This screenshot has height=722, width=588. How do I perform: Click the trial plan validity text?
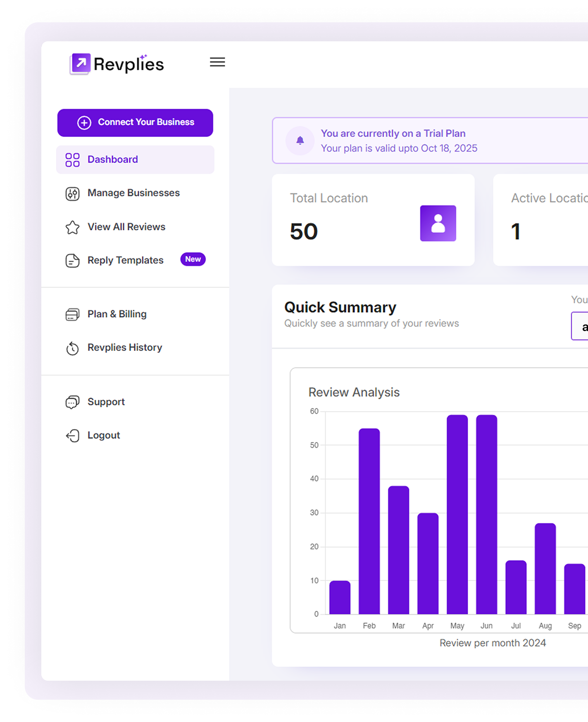tap(399, 148)
